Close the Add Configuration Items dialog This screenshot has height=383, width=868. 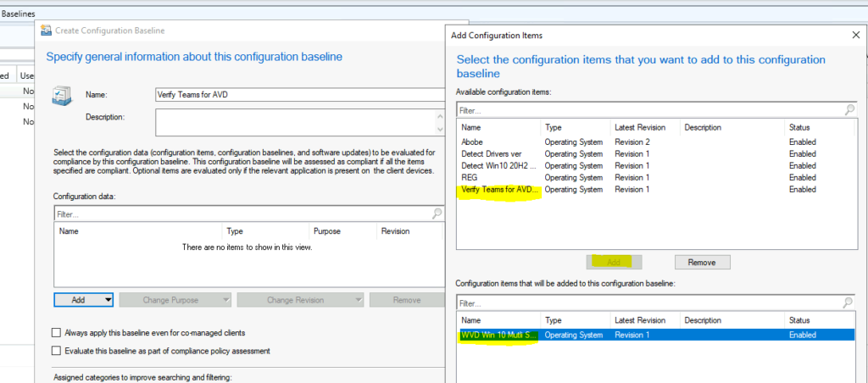[x=855, y=35]
